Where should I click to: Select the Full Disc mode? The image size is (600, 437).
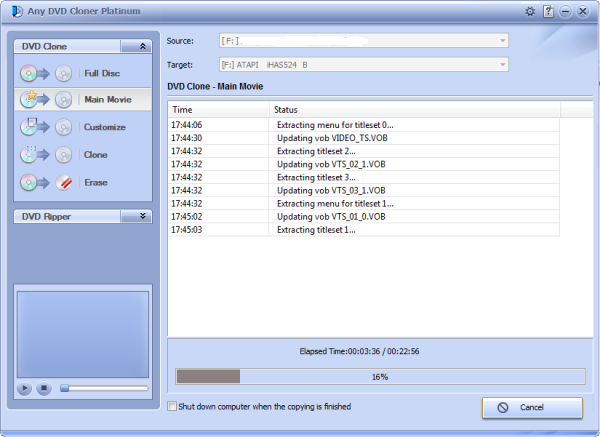[83, 73]
